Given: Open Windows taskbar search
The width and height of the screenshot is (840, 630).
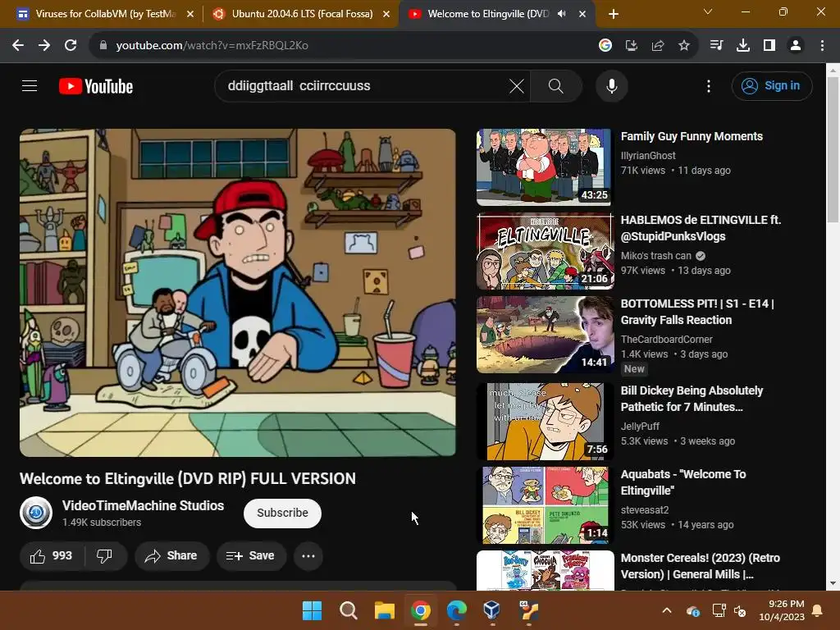Looking at the screenshot, I should [348, 610].
